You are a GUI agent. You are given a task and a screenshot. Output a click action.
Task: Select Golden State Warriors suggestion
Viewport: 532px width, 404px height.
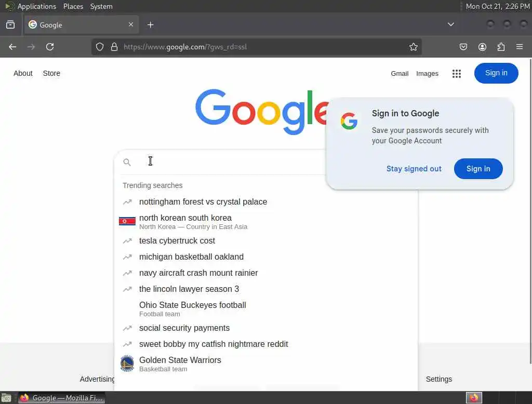[265, 363]
